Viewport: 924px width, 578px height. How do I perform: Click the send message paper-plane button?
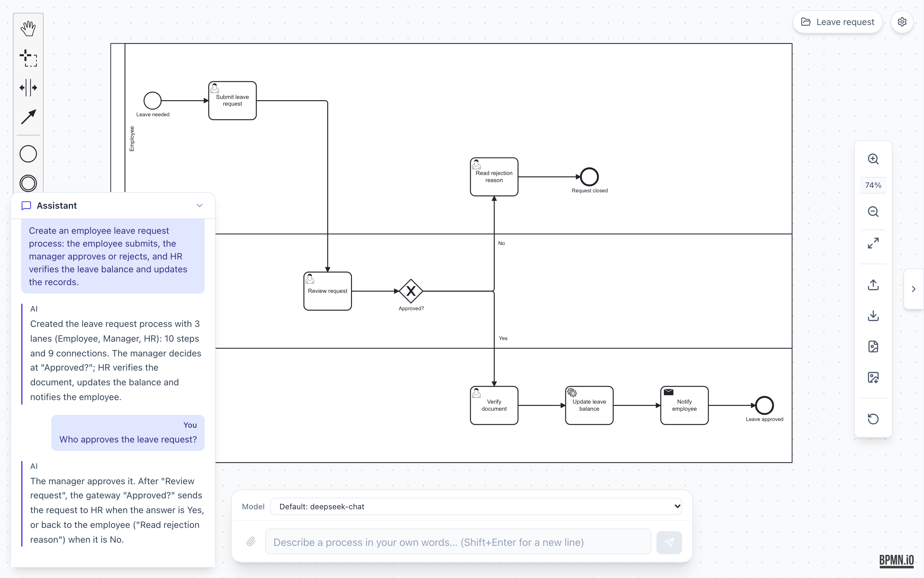[x=669, y=542]
